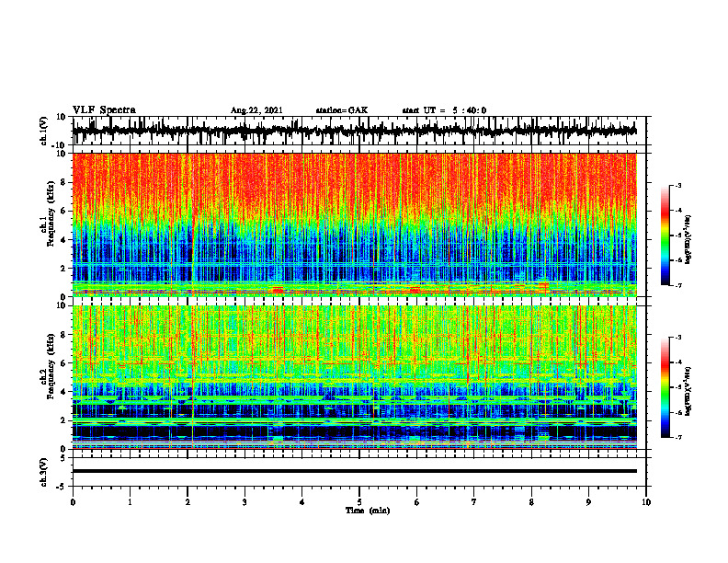The image size is (728, 563).
Task: Click the "6" kHz tick on ch.2 frequency axis
Action: (63, 363)
